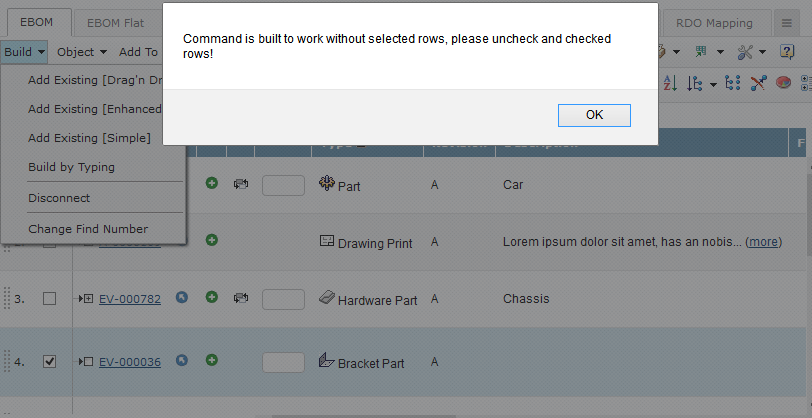Open the EV-000782 part link
This screenshot has width=812, height=418.
pyautogui.click(x=129, y=299)
